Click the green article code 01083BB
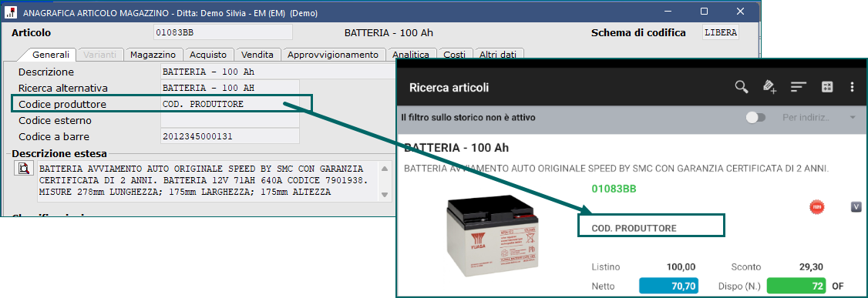The height and width of the screenshot is (298, 868). [614, 189]
